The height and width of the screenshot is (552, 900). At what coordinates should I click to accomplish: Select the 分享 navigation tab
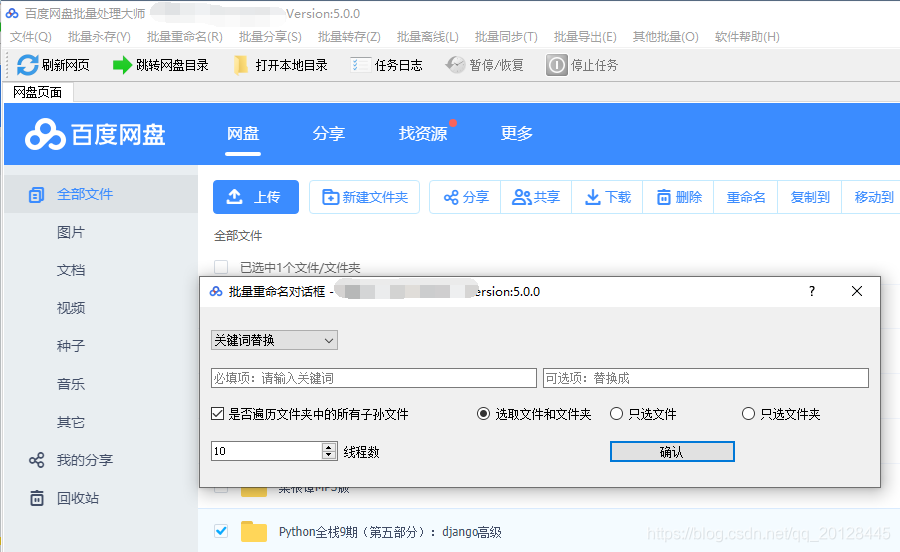328,134
